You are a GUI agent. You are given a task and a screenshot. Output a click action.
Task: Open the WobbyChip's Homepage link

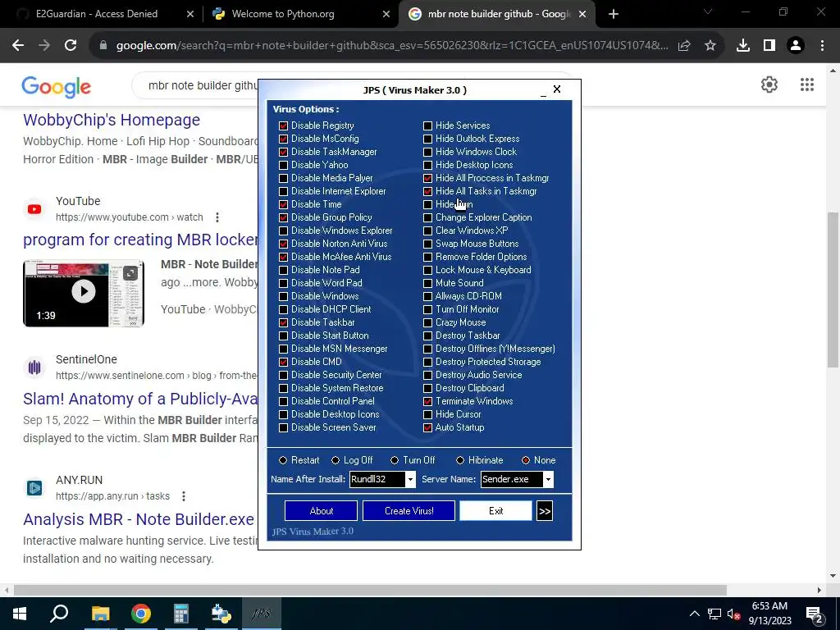point(112,120)
